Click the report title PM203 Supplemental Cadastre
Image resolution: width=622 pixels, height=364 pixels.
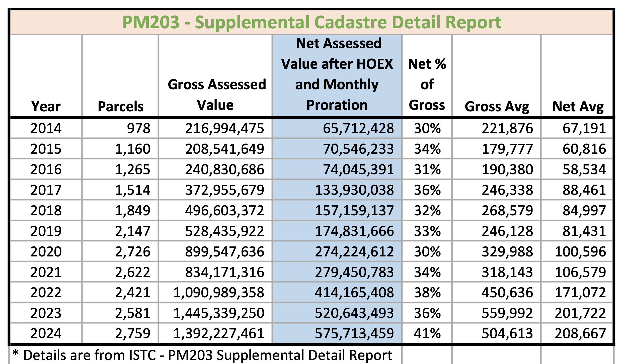312,22
